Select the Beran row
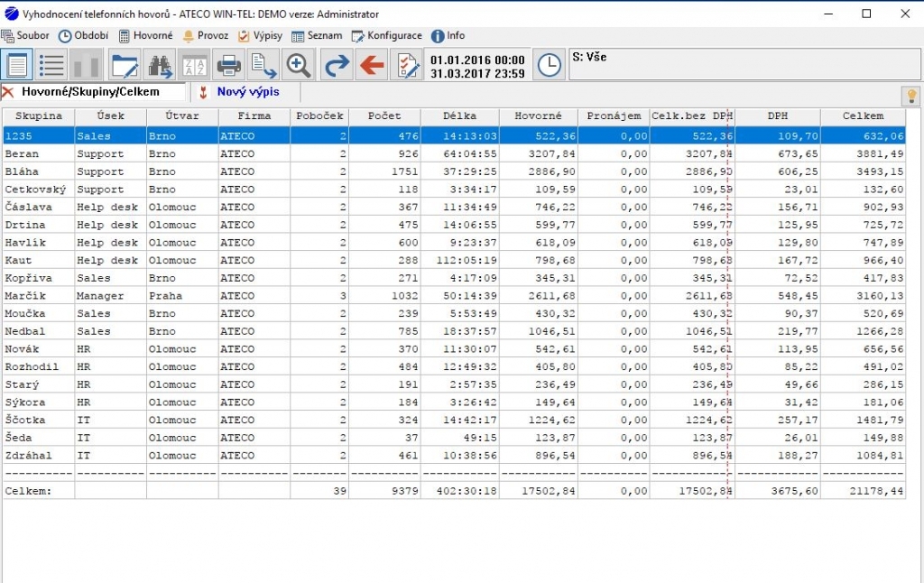This screenshot has height=583, width=924. [x=455, y=153]
